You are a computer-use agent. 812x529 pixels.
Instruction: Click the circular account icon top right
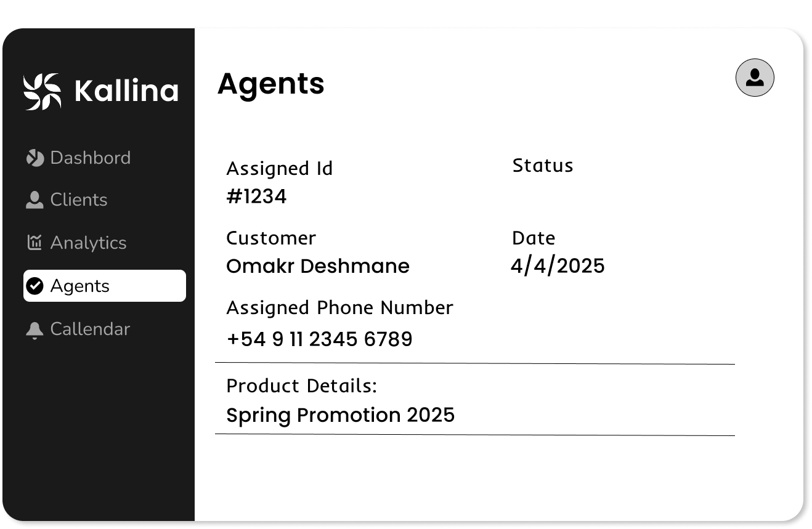click(754, 77)
